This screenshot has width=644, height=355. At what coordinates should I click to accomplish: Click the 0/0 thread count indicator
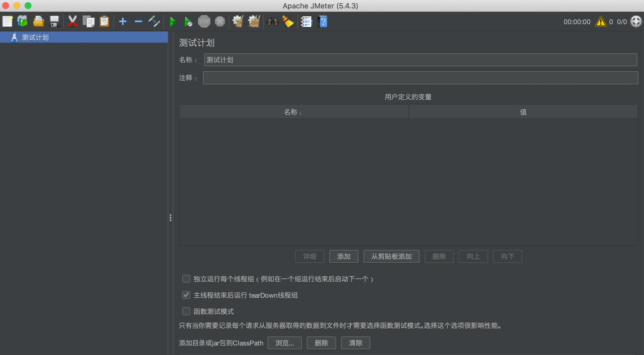(622, 22)
